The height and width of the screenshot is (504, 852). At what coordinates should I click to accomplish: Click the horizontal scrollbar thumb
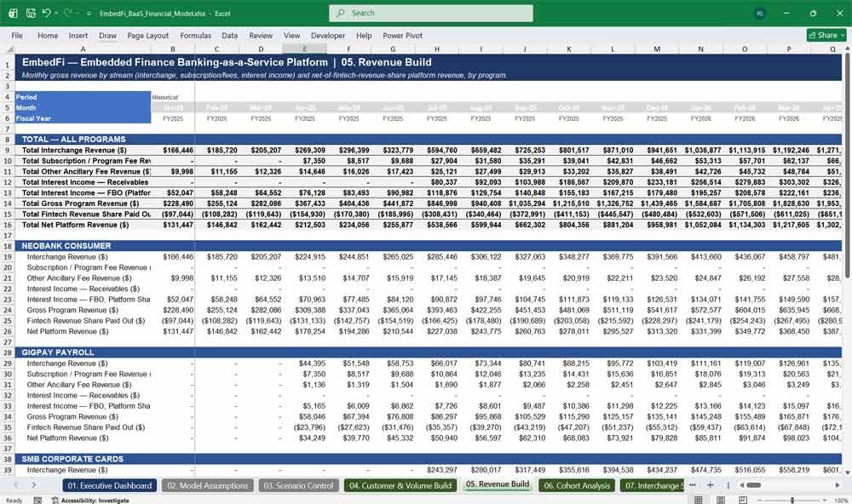pos(754,485)
